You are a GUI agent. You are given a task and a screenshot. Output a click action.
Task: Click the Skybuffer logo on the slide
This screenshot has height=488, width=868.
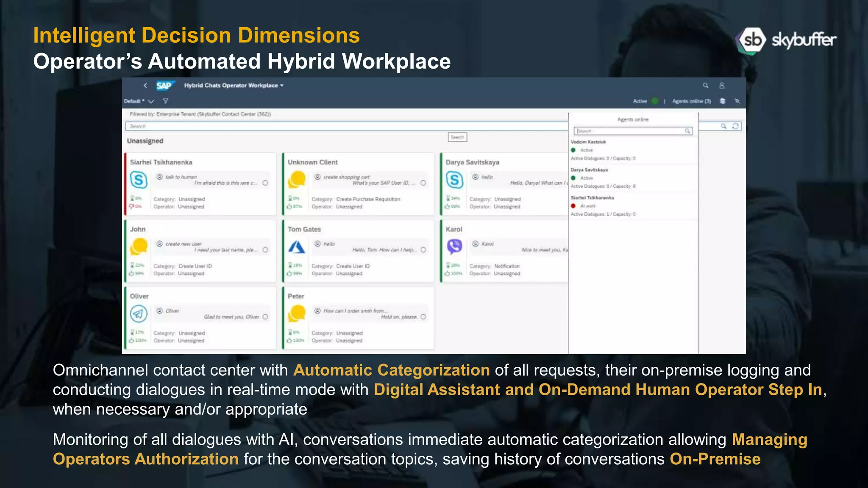(x=787, y=40)
